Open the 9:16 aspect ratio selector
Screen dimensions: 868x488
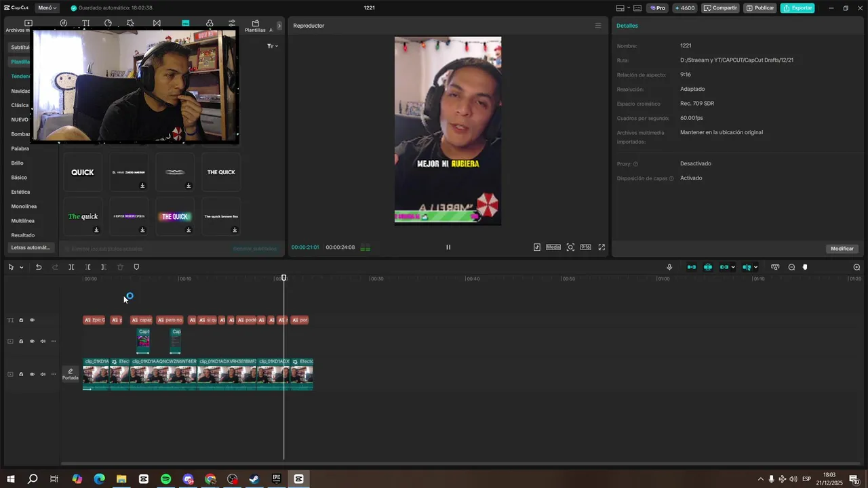[x=586, y=247]
